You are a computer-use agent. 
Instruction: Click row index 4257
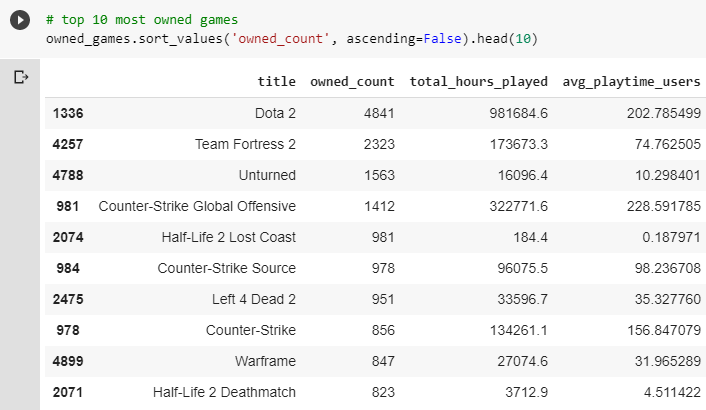coord(68,144)
